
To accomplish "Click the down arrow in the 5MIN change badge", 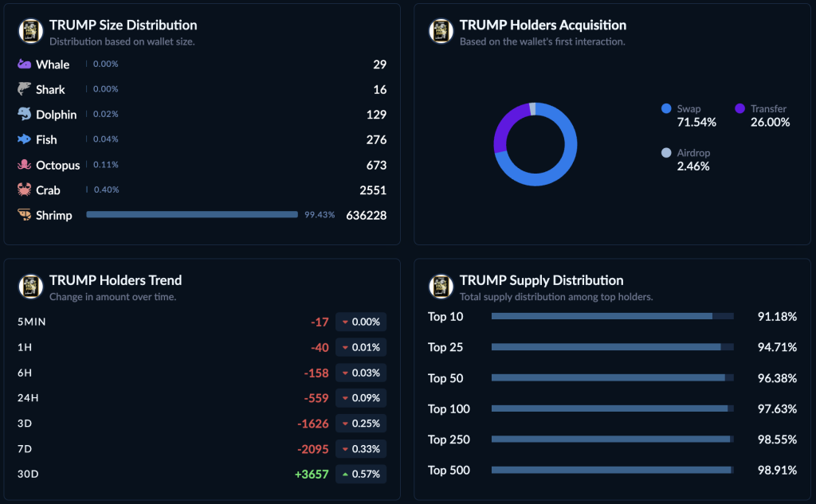I will (x=345, y=322).
